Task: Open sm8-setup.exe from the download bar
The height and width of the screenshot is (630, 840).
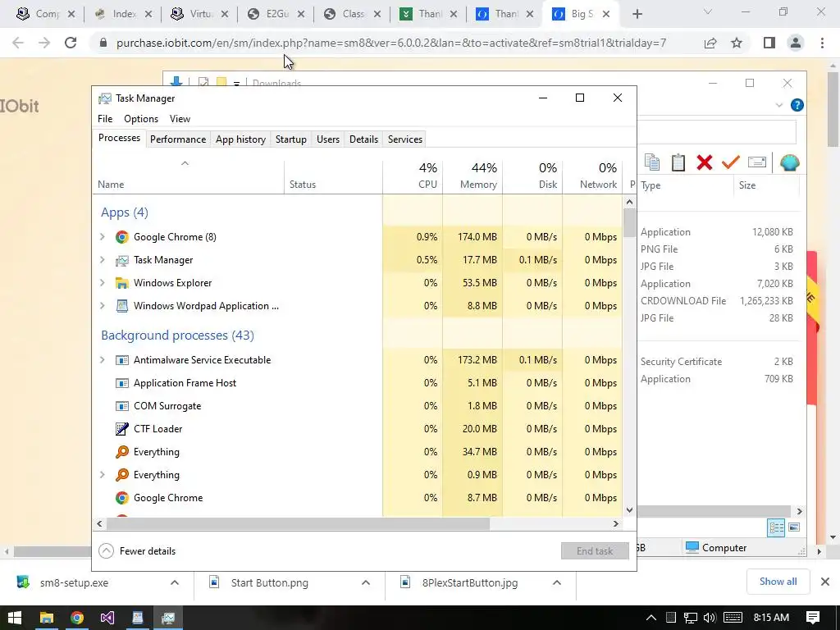Action: [74, 582]
